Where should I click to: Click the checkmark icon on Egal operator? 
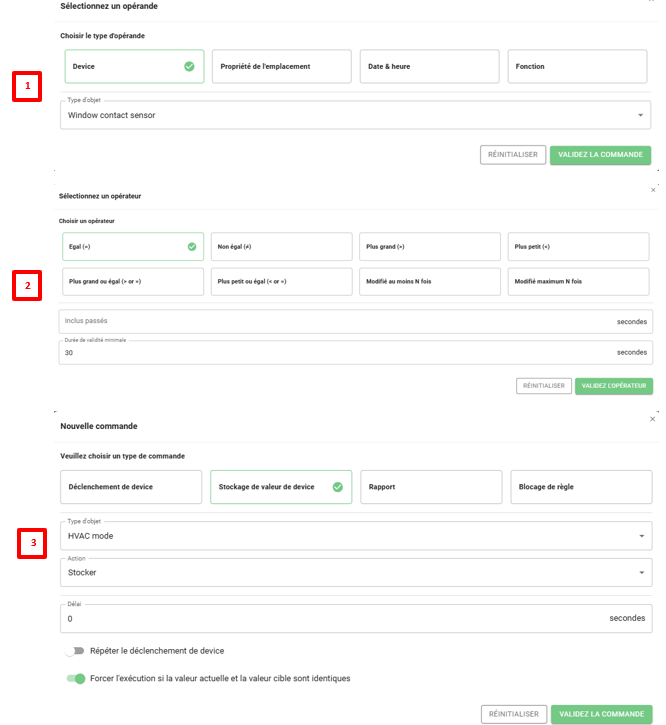[x=191, y=246]
